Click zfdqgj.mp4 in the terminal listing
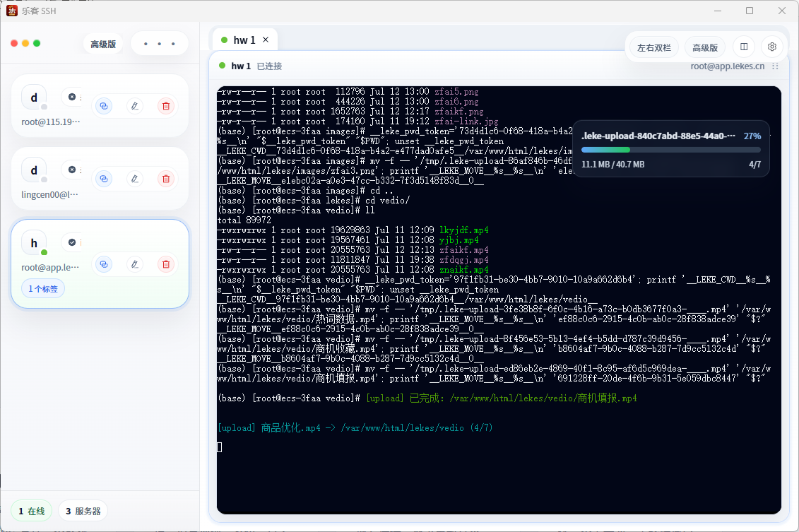 point(463,260)
